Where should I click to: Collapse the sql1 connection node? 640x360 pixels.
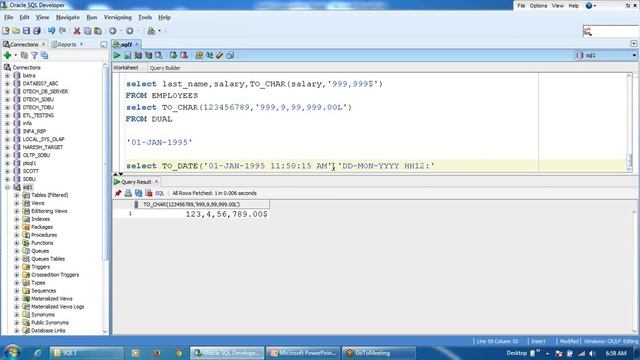[7, 187]
